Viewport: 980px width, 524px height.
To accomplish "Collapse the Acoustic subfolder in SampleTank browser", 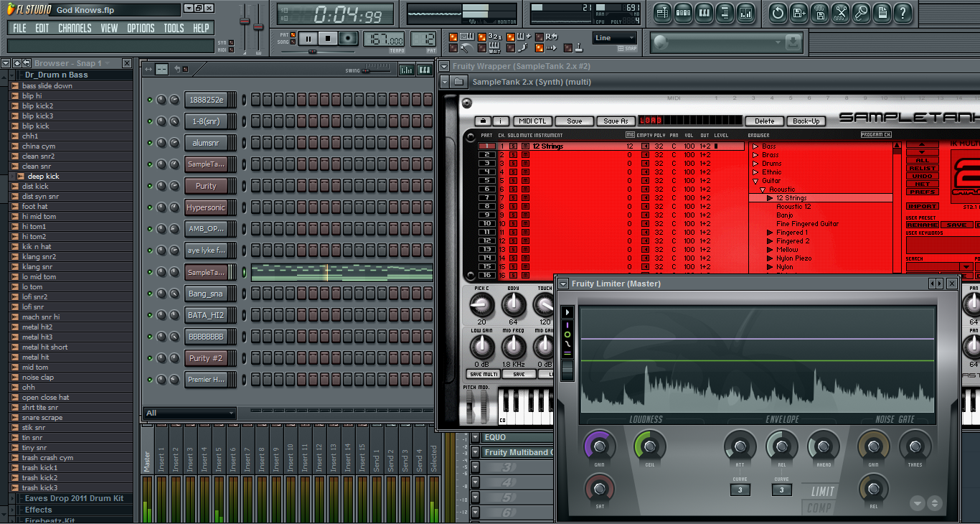I will 763,190.
